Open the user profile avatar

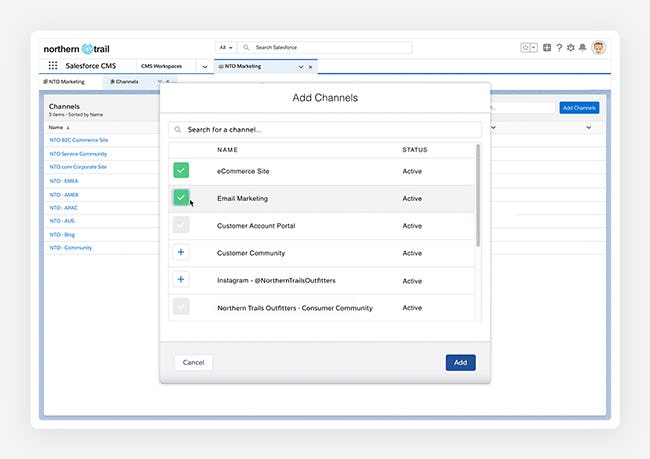pos(598,48)
